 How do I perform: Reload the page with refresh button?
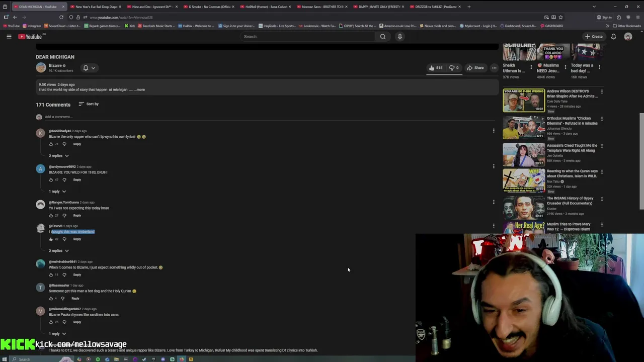(61, 17)
